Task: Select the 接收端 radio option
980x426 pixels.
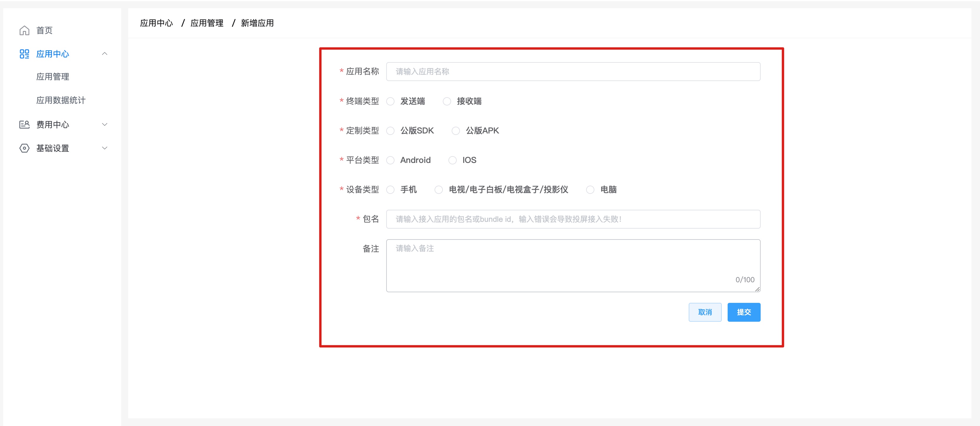Action: coord(447,101)
